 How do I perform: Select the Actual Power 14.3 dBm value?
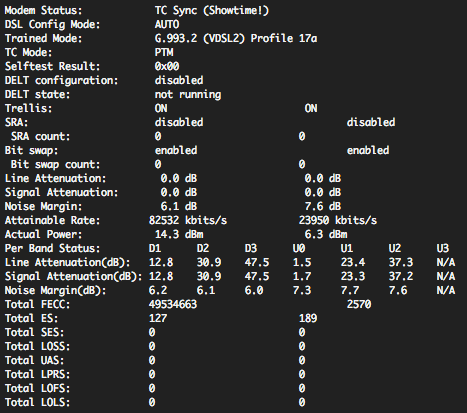[179, 235]
